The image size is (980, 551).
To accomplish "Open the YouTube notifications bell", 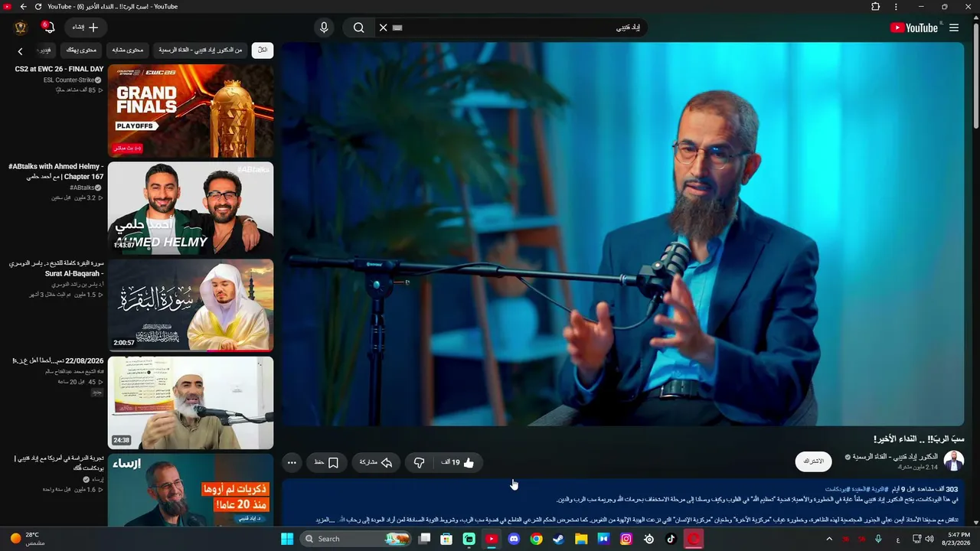I will click(x=49, y=28).
